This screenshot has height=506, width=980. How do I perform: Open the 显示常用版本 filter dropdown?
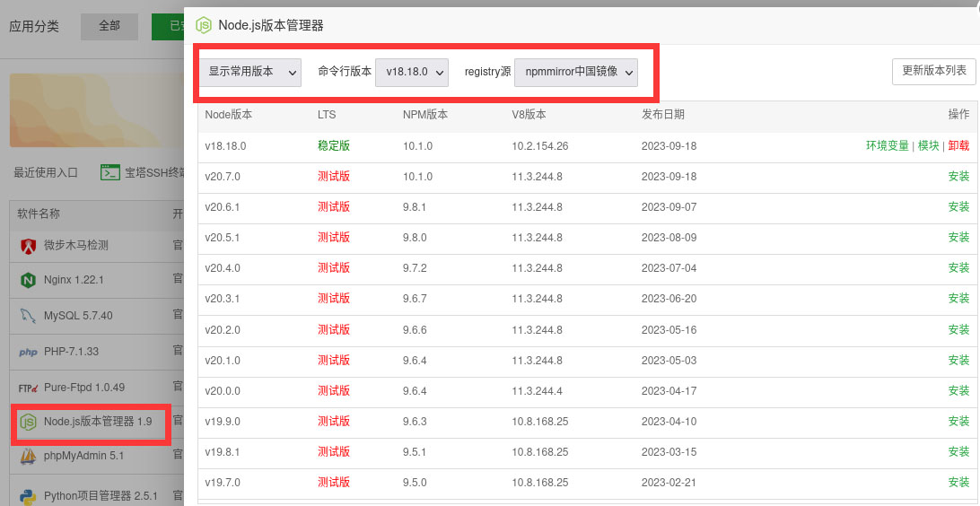click(x=250, y=72)
